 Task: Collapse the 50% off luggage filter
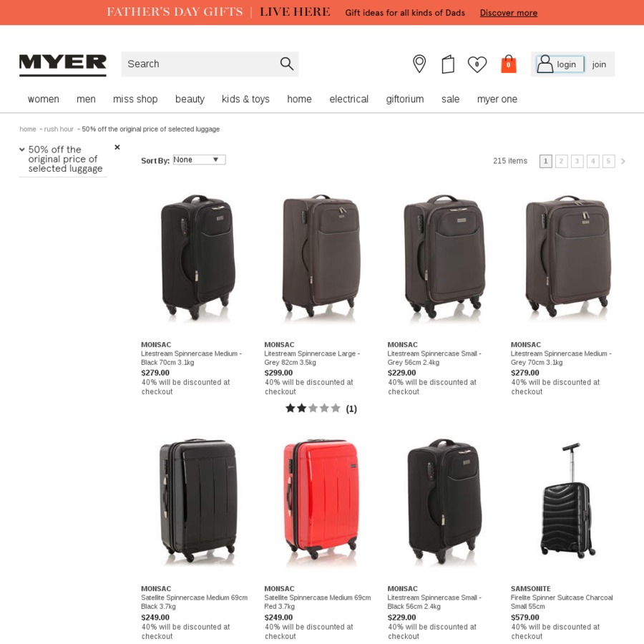tap(22, 150)
